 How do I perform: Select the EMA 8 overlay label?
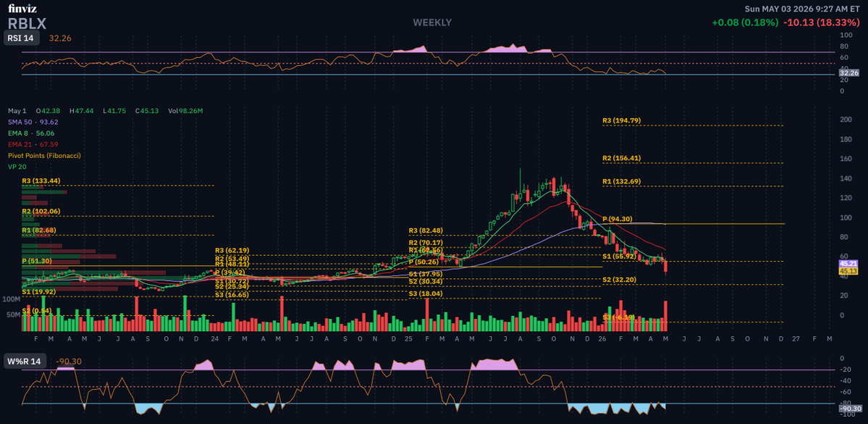pos(31,133)
